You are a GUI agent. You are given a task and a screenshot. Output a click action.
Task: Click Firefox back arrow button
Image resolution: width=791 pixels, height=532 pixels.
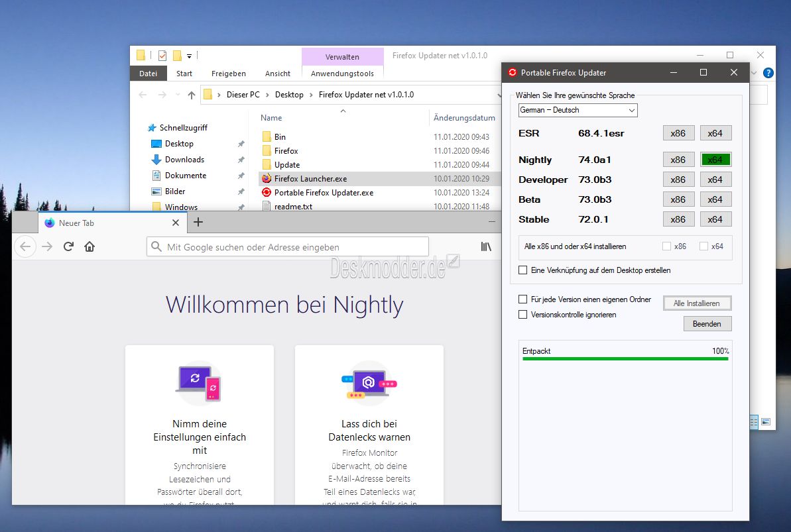[25, 246]
